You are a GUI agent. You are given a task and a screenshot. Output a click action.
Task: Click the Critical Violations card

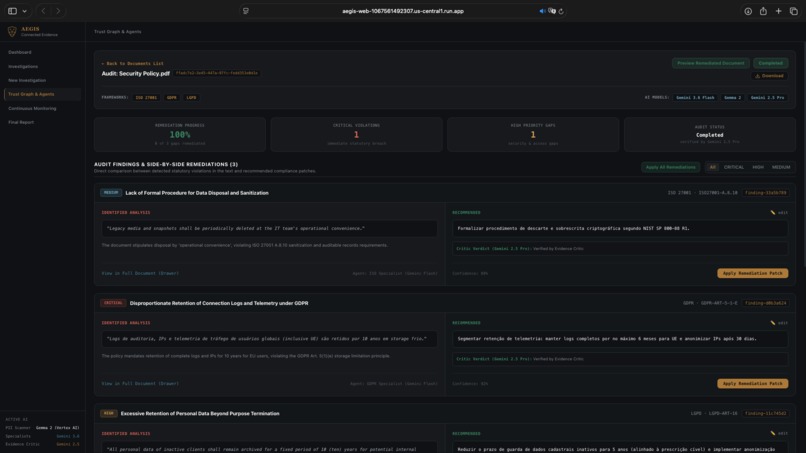(356, 134)
